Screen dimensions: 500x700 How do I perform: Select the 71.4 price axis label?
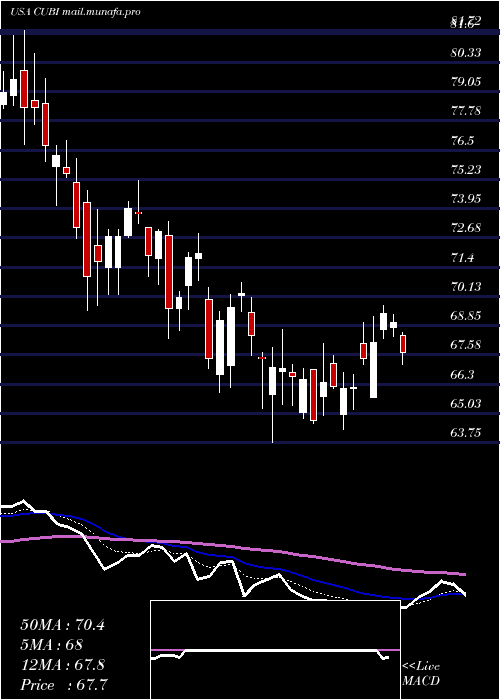462,258
